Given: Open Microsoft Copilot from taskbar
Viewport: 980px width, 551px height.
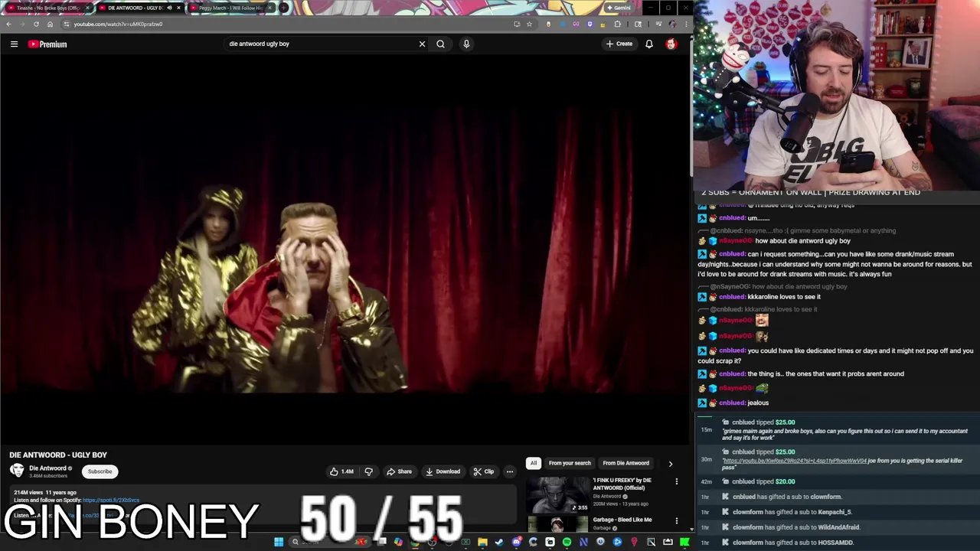Looking at the screenshot, I should point(398,542).
